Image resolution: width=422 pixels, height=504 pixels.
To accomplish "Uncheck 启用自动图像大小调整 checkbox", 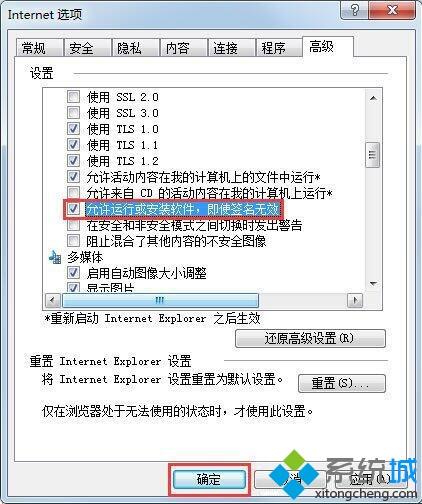I will pos(73,273).
